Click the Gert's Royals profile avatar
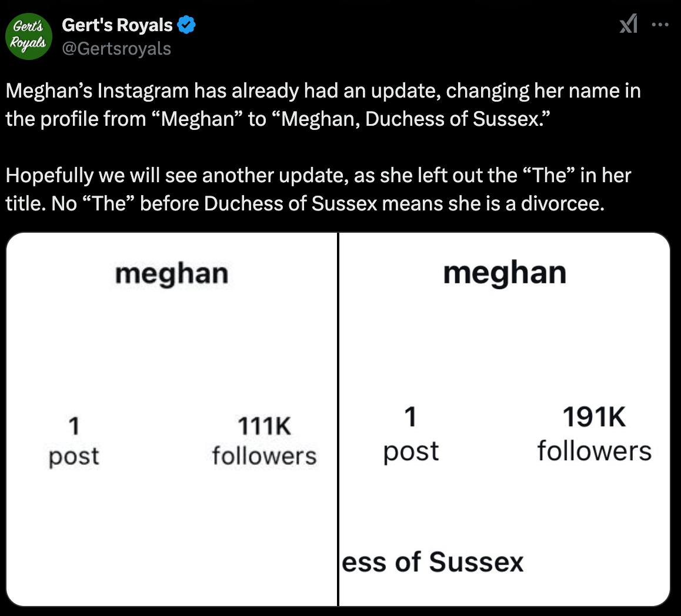Screen dimensions: 681x616 coord(28,35)
